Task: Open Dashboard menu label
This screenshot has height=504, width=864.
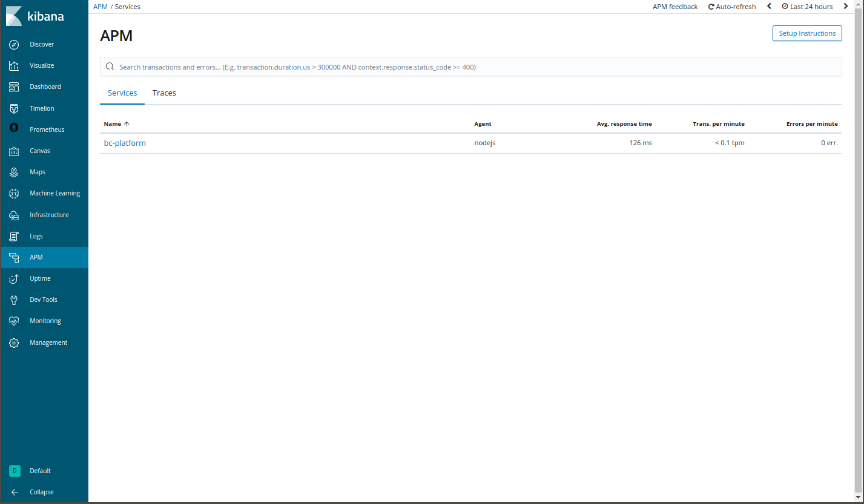Action: coord(45,87)
